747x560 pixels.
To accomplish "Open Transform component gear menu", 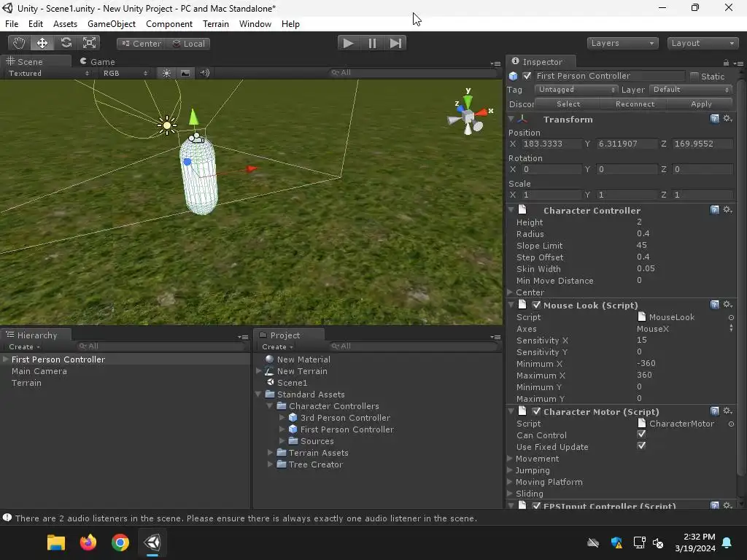I will pos(727,119).
